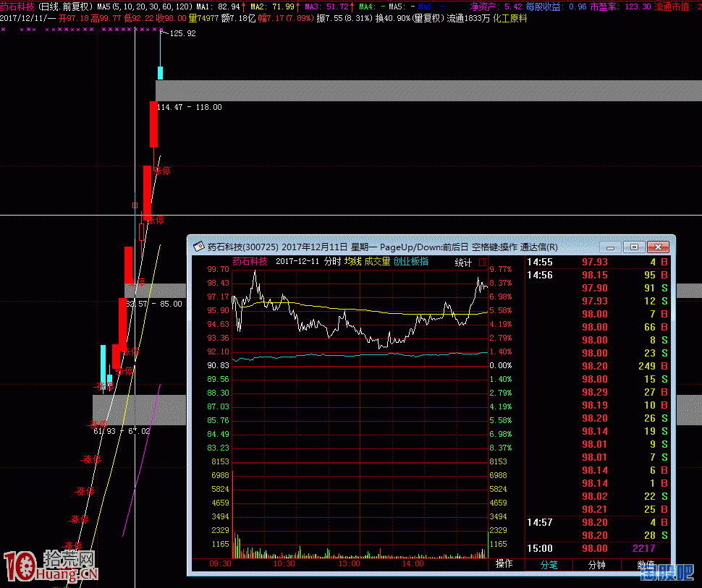This screenshot has width=702, height=588.
Task: Click the tall red candle beside the 114.47 label
Action: [x=153, y=124]
